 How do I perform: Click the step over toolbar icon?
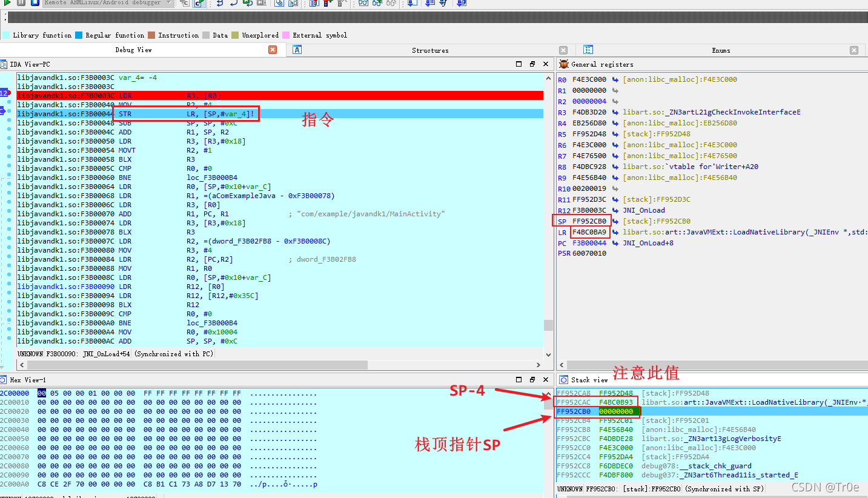click(x=233, y=3)
